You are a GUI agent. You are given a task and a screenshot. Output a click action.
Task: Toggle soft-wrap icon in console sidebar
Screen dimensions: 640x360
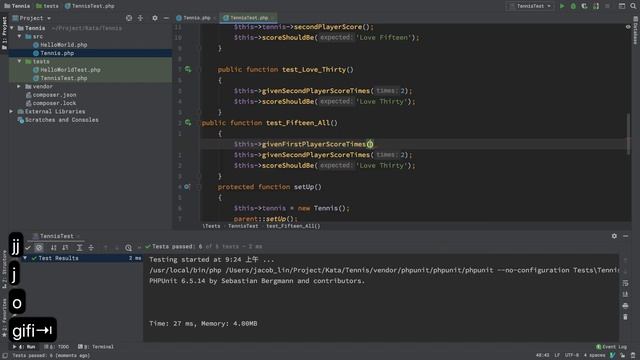tap(625, 283)
